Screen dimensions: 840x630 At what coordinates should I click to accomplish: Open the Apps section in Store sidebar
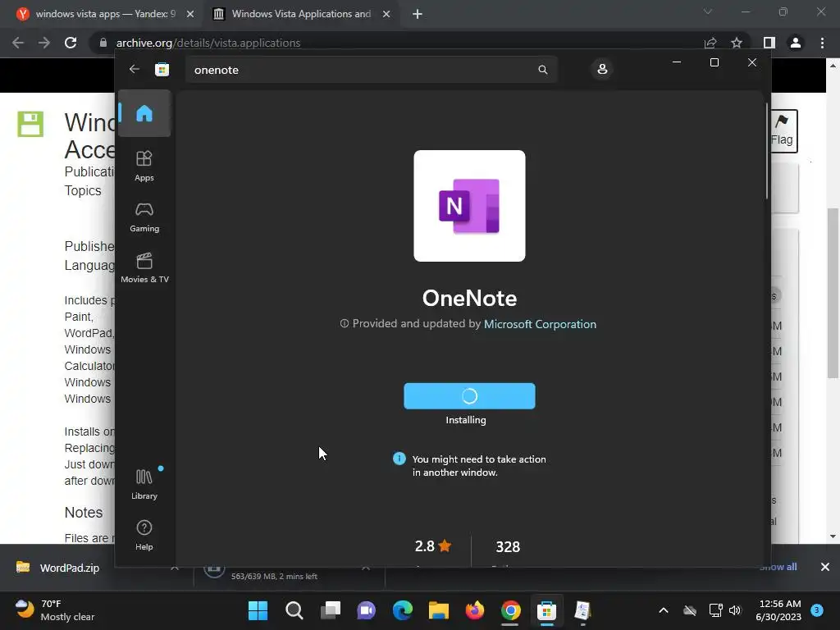[144, 166]
